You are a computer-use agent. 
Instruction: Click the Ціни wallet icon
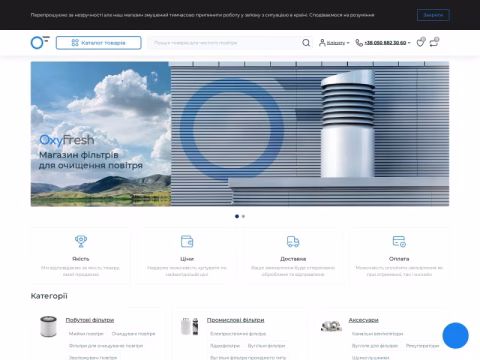click(x=187, y=241)
